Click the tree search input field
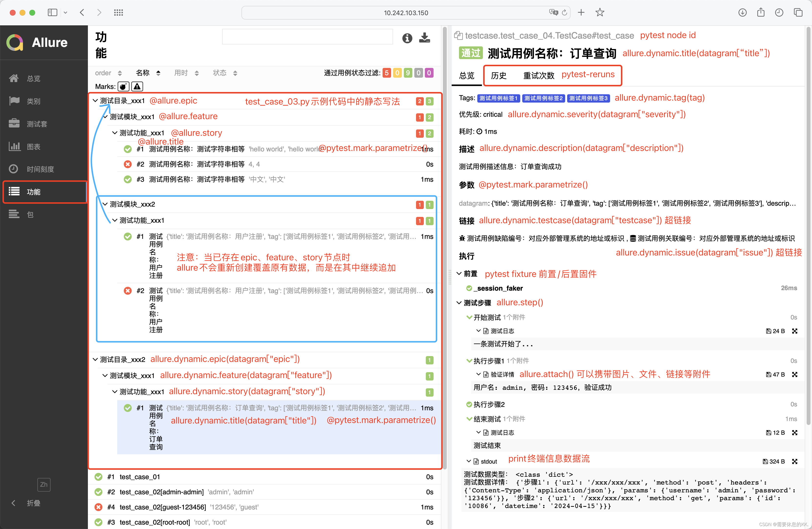Viewport: 812px width, 529px height. coord(307,37)
